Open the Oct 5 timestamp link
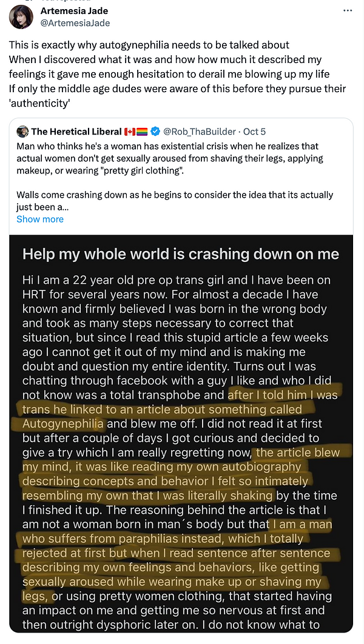Screen dimensions: 364x644 255,132
